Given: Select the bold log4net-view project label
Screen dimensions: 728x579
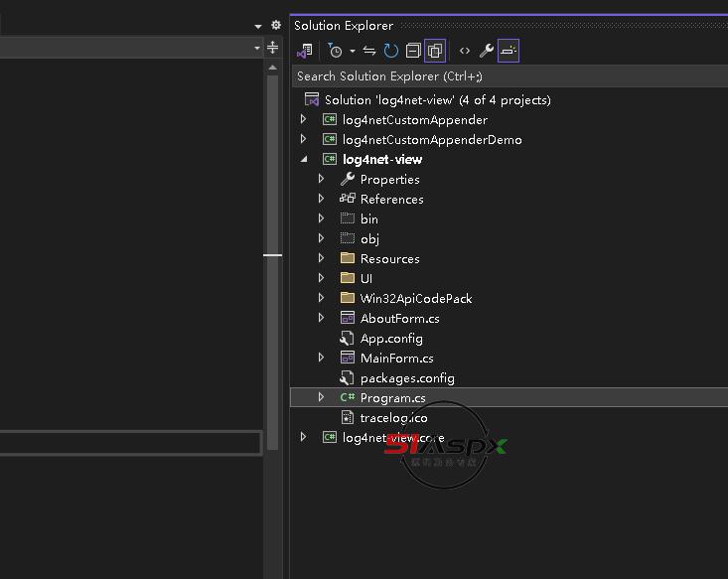Looking at the screenshot, I should tap(382, 160).
